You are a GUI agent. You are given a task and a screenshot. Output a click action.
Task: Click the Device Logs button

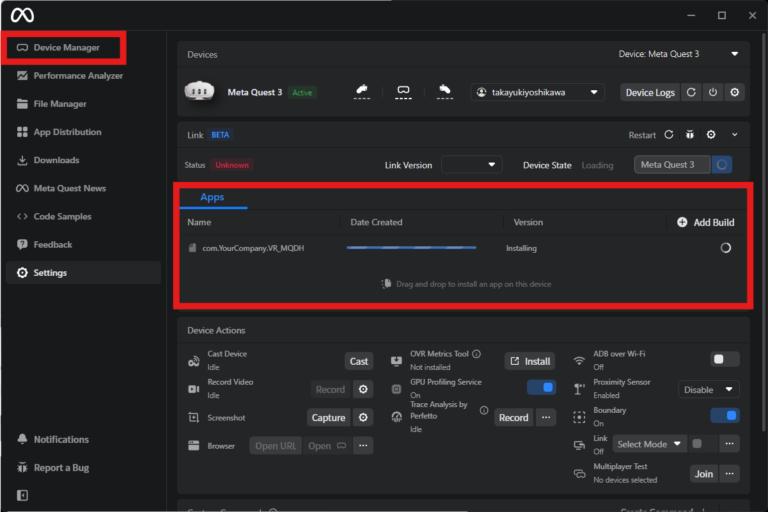point(650,92)
